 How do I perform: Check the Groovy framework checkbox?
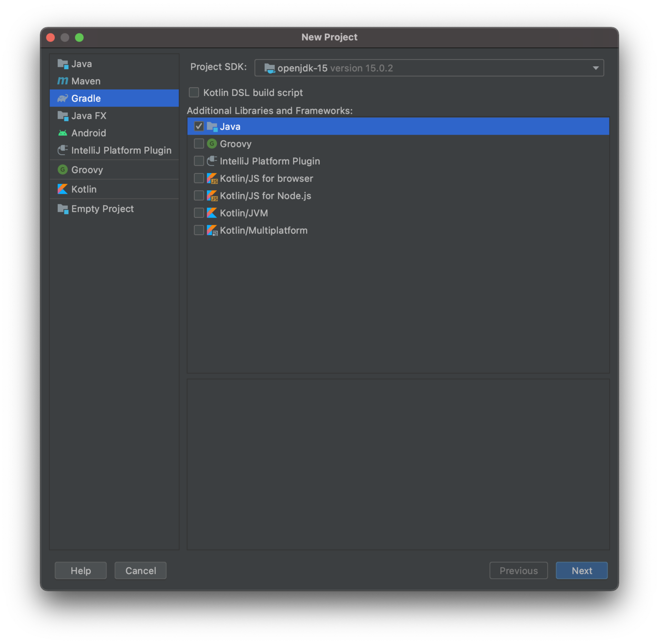click(199, 144)
